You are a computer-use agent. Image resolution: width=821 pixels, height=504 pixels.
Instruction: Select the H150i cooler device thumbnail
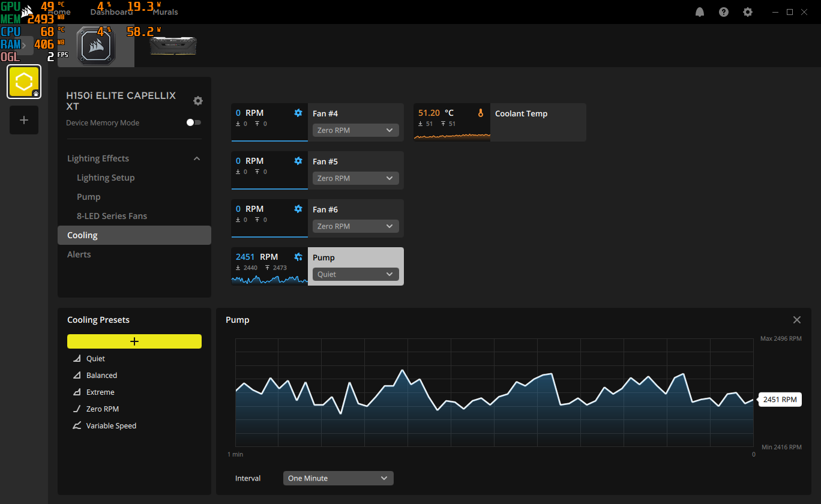click(x=96, y=46)
